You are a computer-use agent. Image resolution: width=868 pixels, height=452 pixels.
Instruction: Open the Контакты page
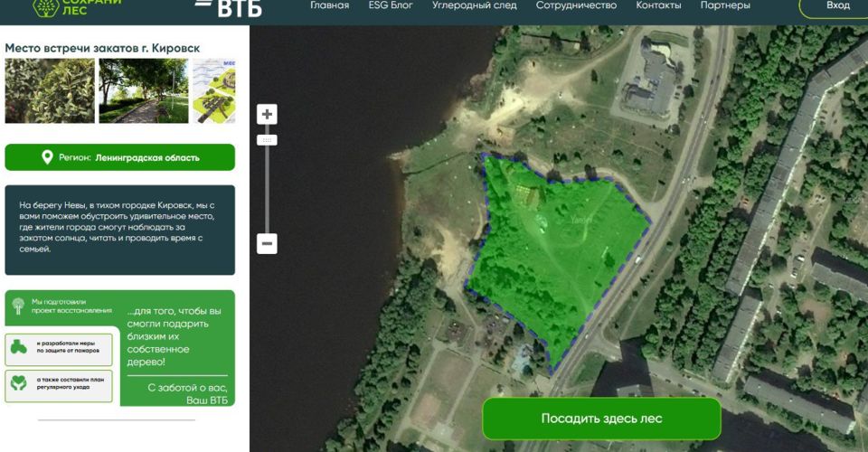click(658, 5)
